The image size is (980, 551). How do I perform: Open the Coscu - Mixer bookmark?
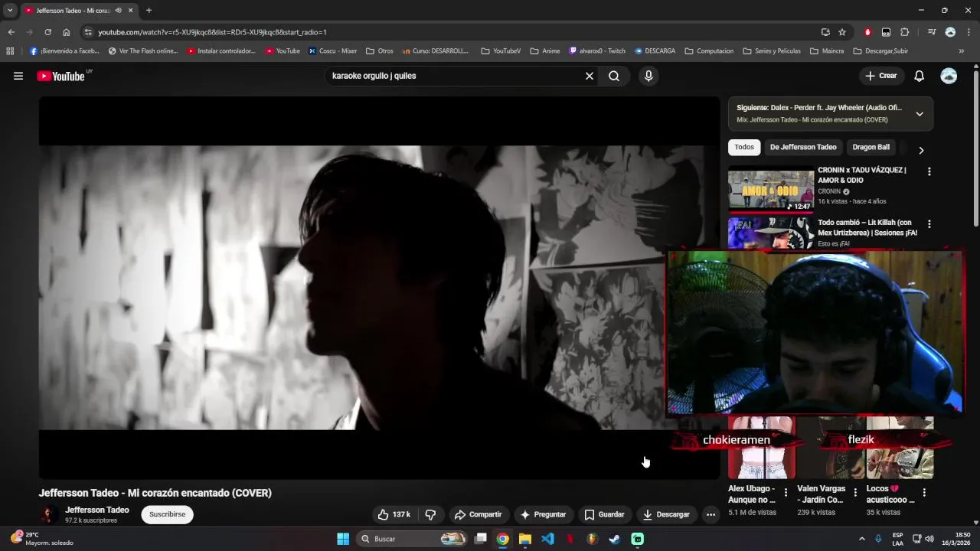333,51
